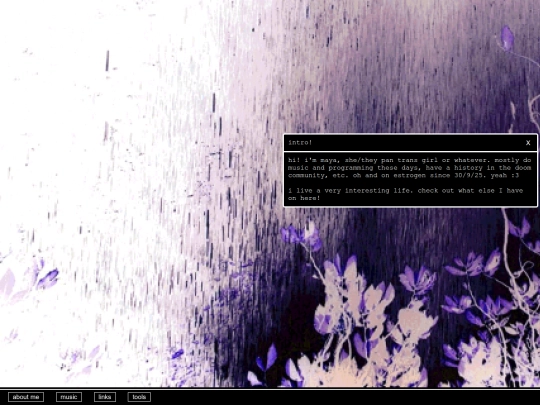The image size is (540, 405).
Task: Close the intro! window
Action: (528, 143)
